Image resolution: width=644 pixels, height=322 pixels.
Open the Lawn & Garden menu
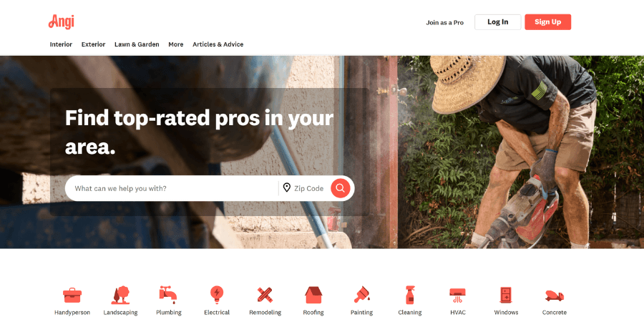[x=137, y=44]
